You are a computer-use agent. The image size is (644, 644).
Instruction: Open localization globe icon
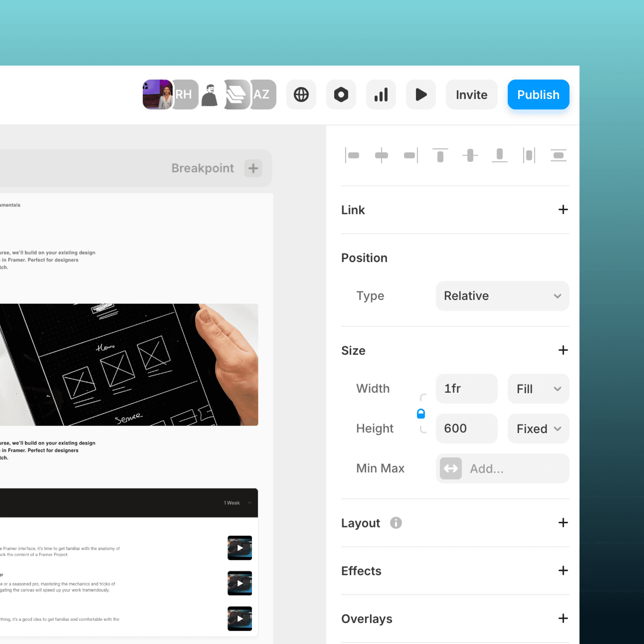tap(301, 94)
